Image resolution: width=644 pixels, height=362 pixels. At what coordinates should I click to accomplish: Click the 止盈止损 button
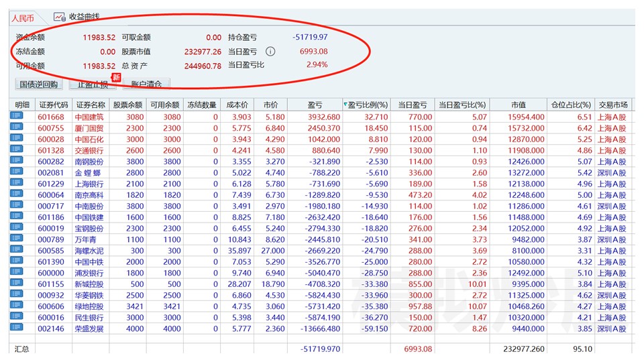point(93,84)
